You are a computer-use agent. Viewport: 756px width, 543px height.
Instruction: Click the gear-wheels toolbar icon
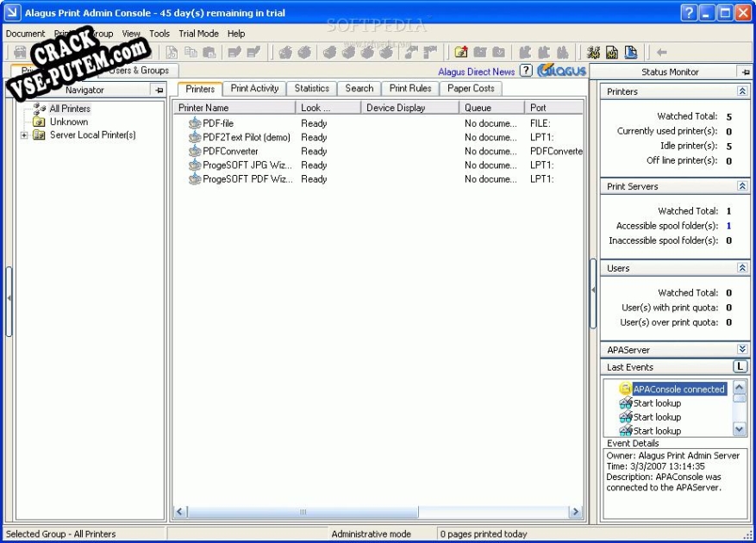(593, 53)
